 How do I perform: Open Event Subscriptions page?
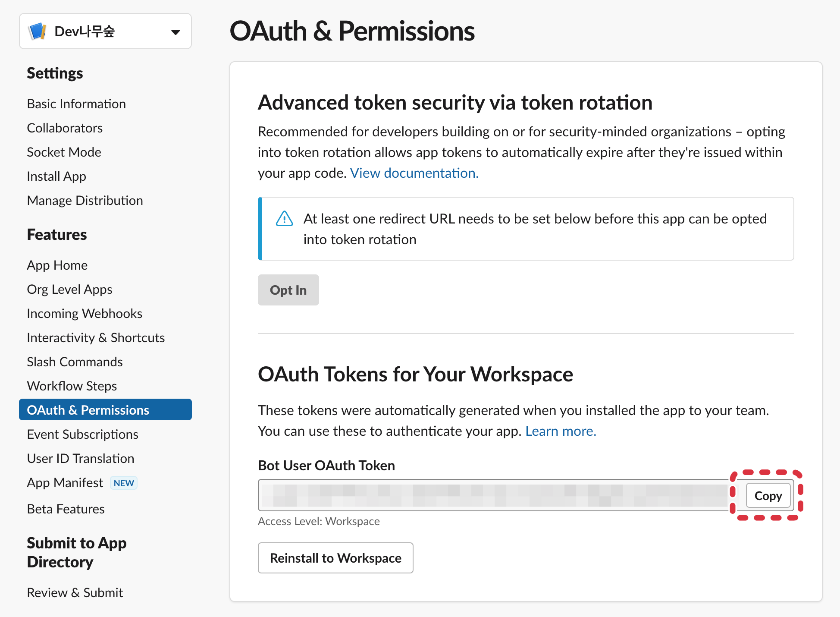(x=82, y=434)
